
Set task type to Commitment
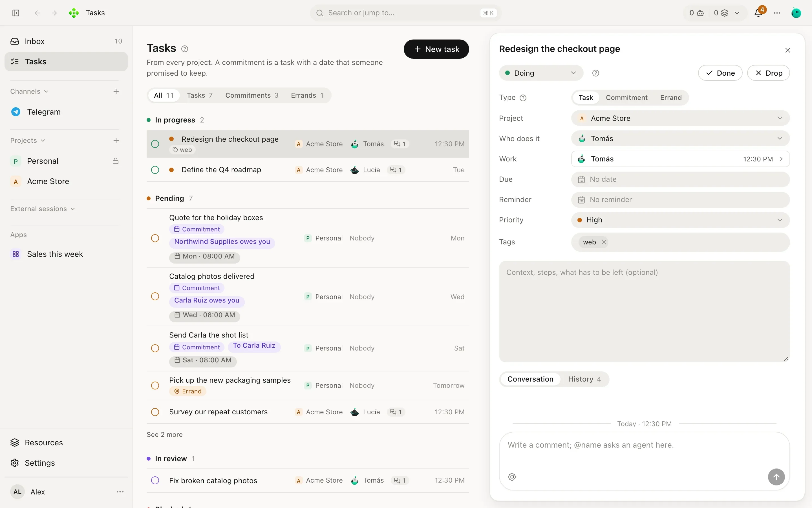pyautogui.click(x=626, y=98)
